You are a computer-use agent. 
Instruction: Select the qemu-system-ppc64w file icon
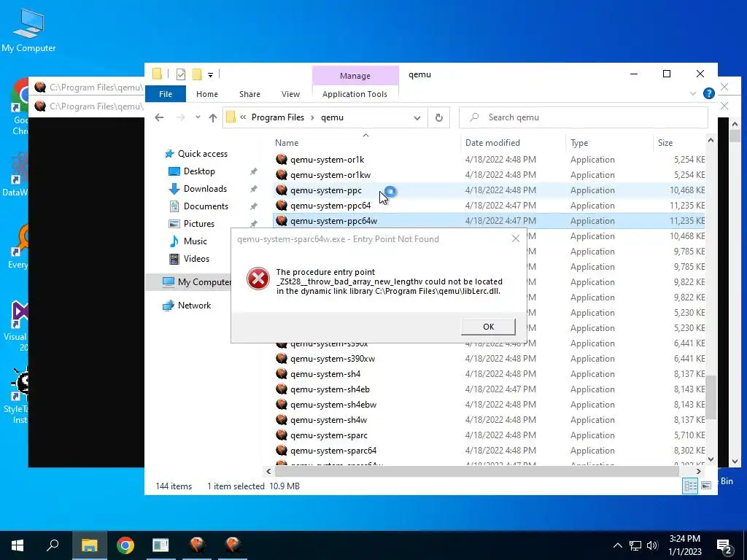(x=282, y=220)
